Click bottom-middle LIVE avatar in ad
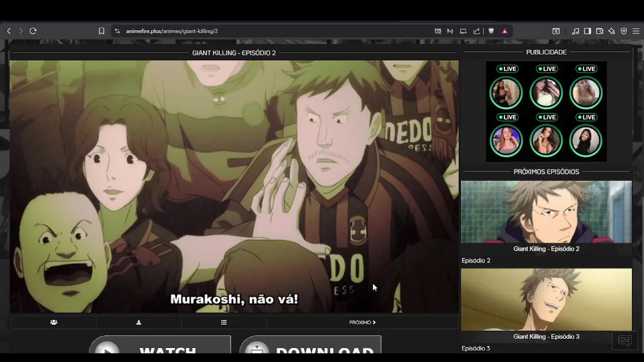The height and width of the screenshot is (362, 644). click(x=546, y=141)
